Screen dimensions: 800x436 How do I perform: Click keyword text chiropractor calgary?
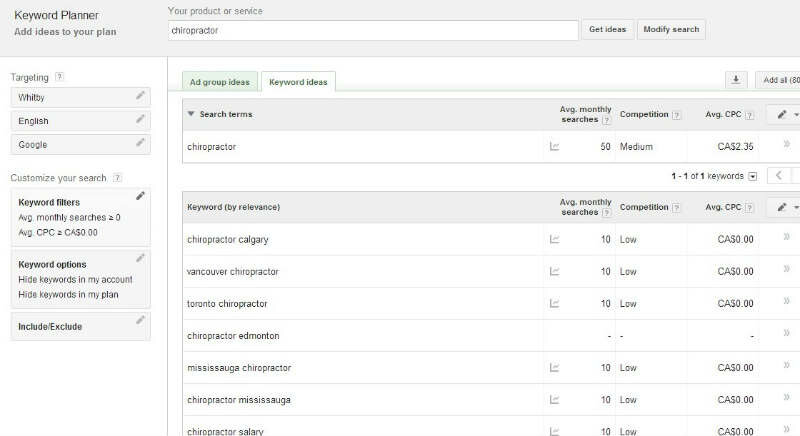228,240
